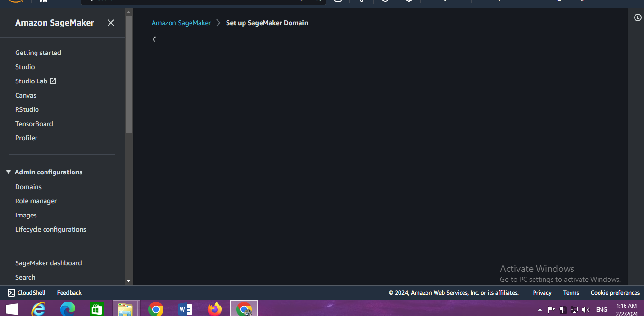Open File Explorer from the taskbar

tap(126, 309)
